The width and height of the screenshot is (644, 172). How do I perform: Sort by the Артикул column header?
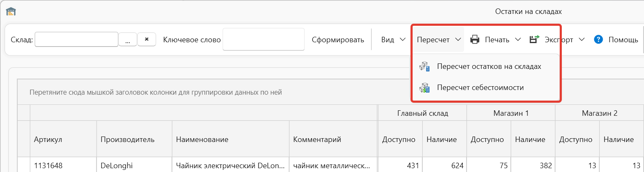63,139
